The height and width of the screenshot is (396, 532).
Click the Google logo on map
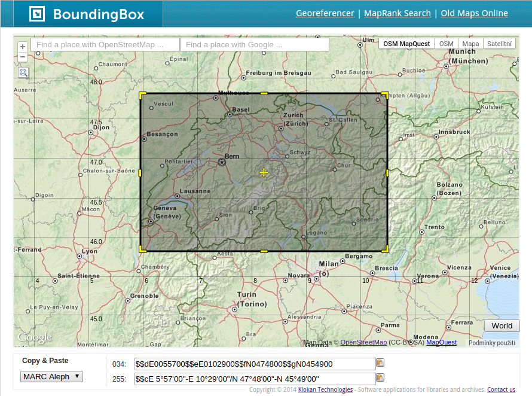coord(35,337)
